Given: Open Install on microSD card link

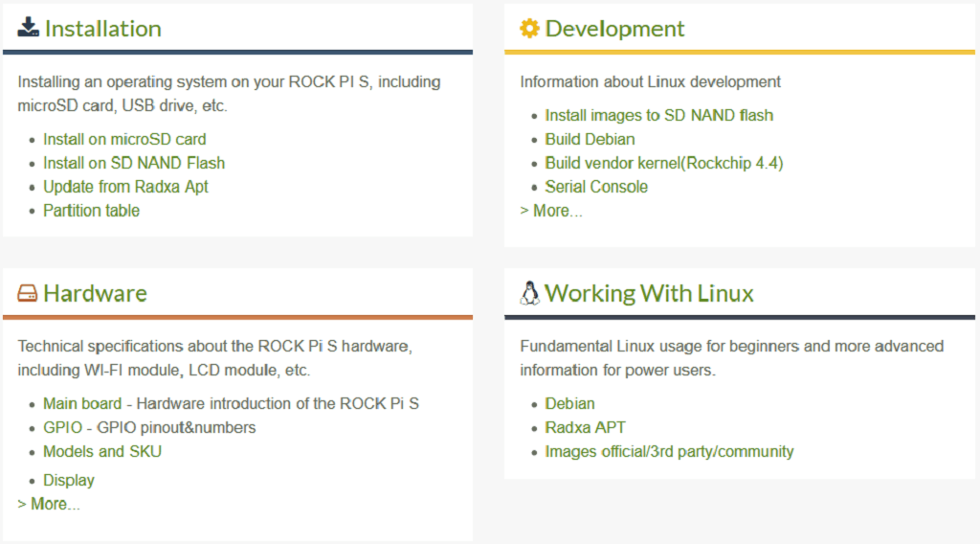Looking at the screenshot, I should pyautogui.click(x=124, y=139).
